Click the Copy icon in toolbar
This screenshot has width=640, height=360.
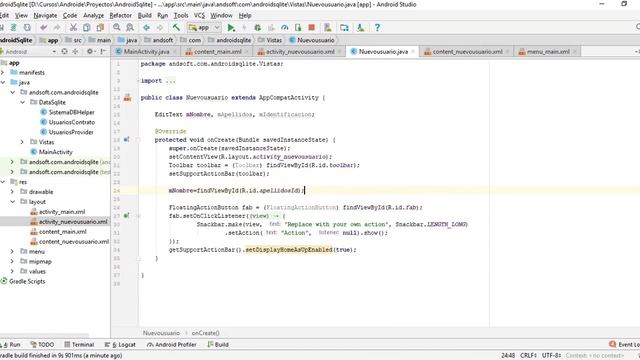[87, 27]
